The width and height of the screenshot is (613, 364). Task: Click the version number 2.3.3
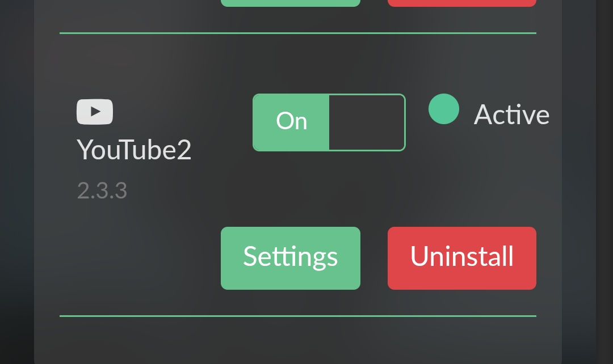[102, 191]
